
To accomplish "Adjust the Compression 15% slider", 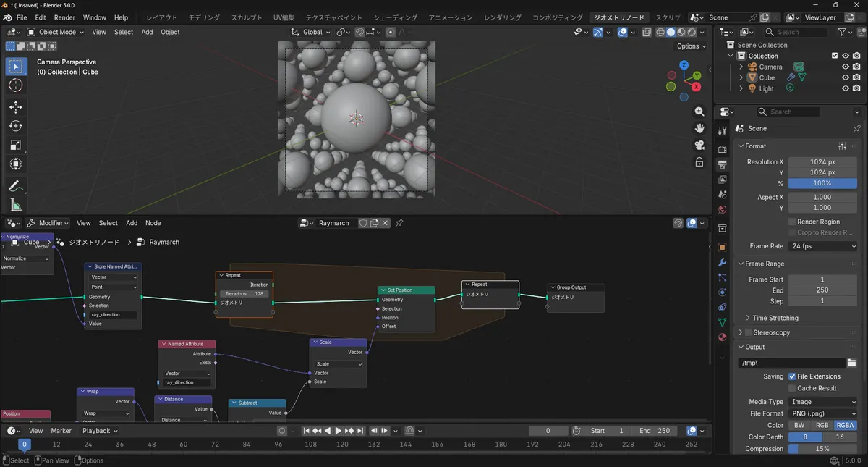I will pos(822,449).
